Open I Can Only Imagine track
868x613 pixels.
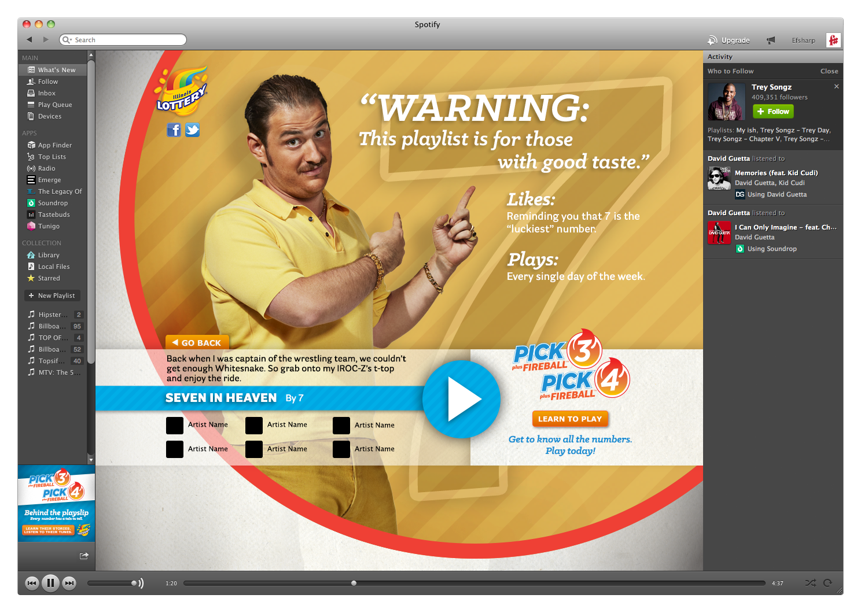(x=785, y=227)
